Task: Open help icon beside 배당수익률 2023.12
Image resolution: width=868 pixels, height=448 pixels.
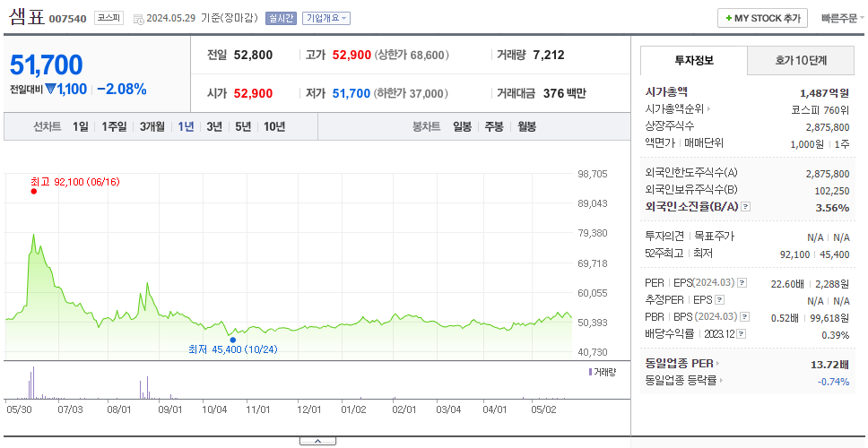Action: pos(742,334)
